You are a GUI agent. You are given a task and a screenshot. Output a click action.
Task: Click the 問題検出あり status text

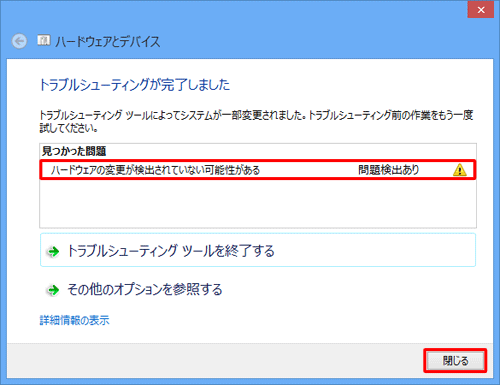(389, 170)
